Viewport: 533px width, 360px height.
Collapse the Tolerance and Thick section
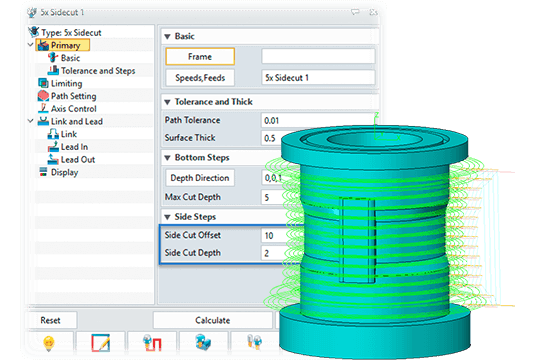pos(167,102)
